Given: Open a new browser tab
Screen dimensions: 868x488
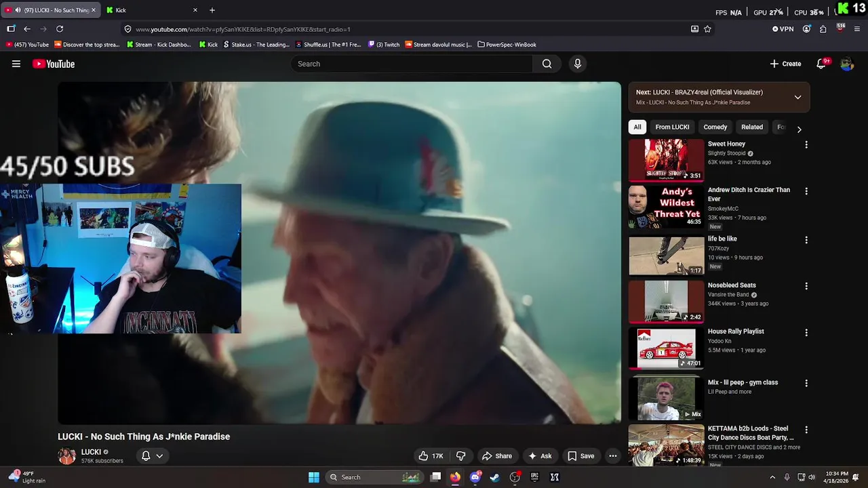Looking at the screenshot, I should (x=212, y=10).
